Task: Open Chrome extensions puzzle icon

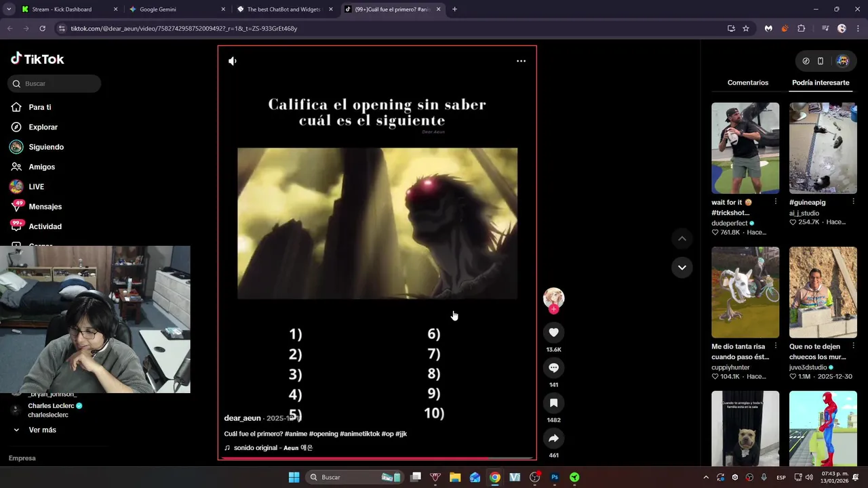Action: click(x=802, y=28)
